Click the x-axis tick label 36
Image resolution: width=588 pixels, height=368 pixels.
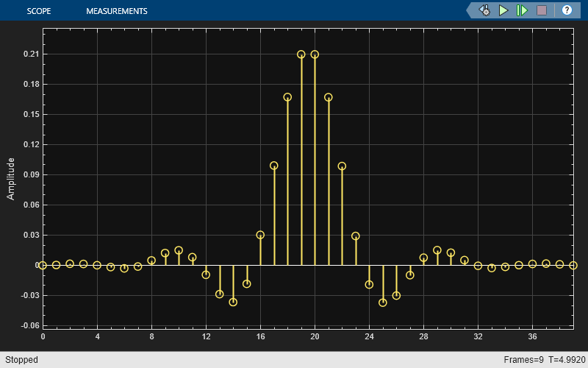pos(532,336)
